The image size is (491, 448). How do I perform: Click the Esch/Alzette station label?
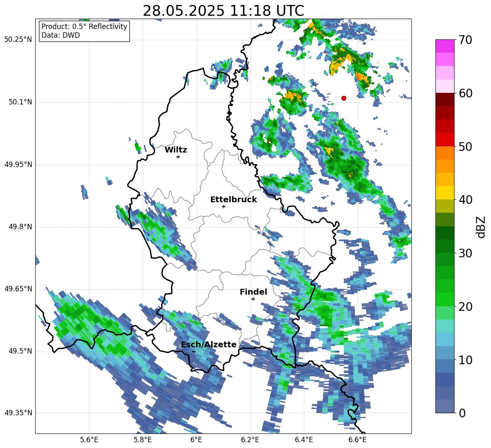[209, 345]
